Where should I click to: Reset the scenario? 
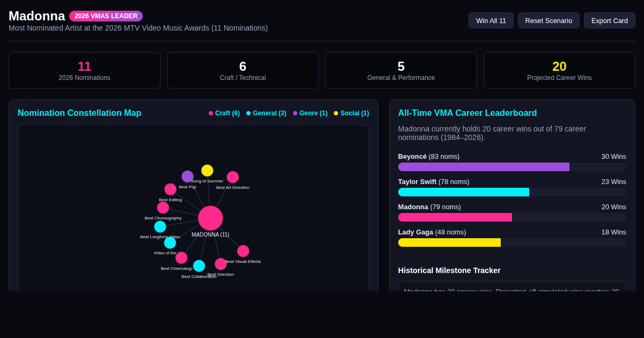[548, 20]
